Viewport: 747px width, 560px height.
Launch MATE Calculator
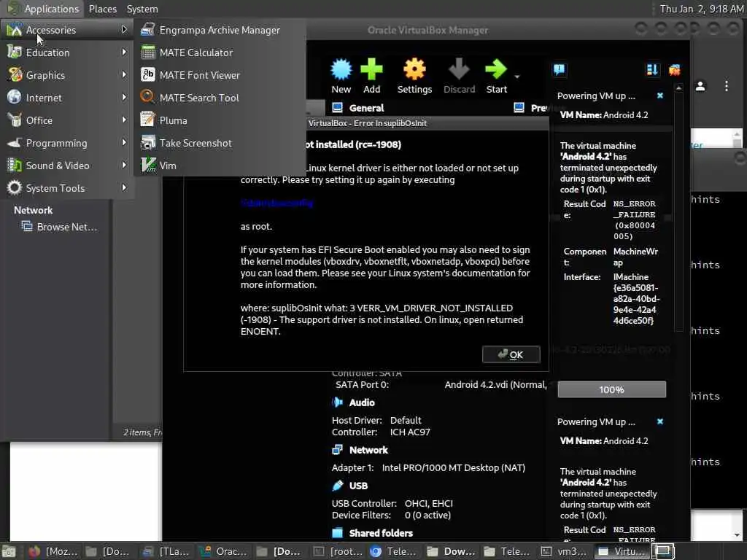point(220,52)
